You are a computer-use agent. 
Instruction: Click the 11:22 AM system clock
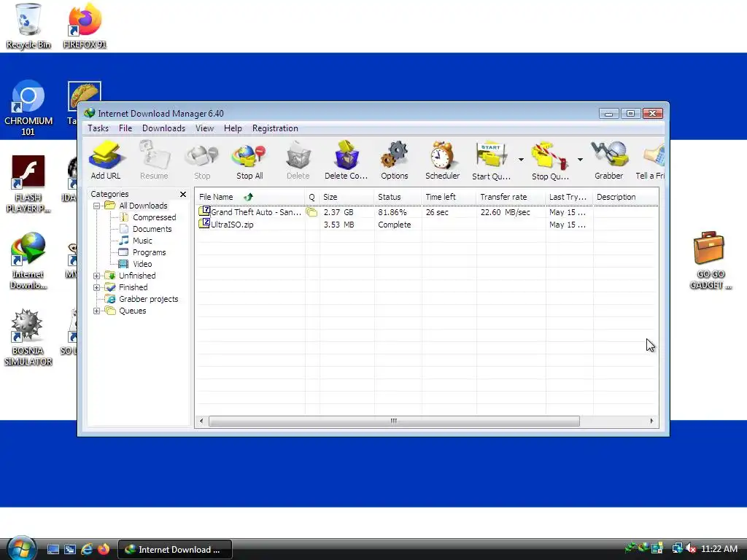pyautogui.click(x=719, y=548)
